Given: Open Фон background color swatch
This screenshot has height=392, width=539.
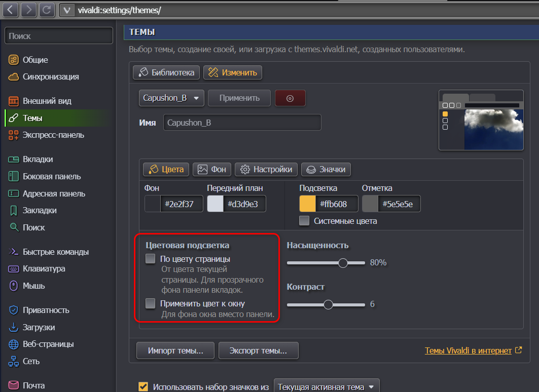Looking at the screenshot, I should click(153, 204).
